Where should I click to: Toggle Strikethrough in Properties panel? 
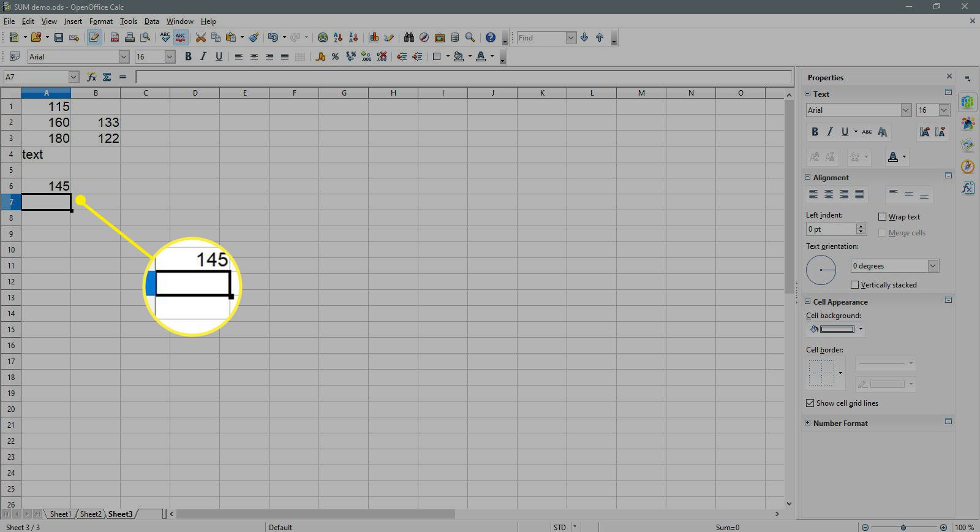[867, 132]
